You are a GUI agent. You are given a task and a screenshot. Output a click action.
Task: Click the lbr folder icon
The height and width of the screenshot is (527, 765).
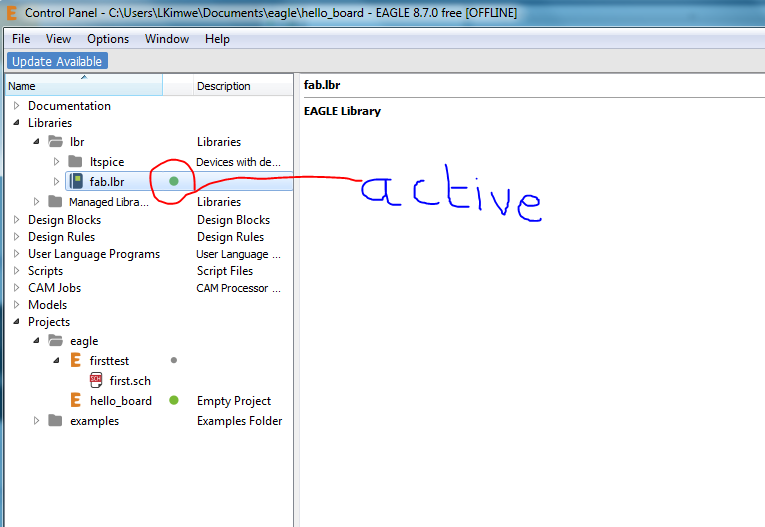pyautogui.click(x=56, y=142)
